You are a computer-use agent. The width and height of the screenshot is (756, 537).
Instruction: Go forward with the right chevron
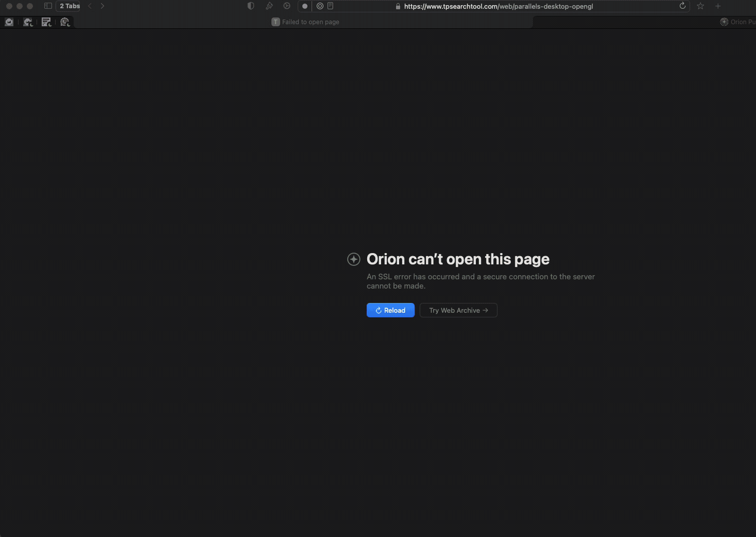coord(102,6)
